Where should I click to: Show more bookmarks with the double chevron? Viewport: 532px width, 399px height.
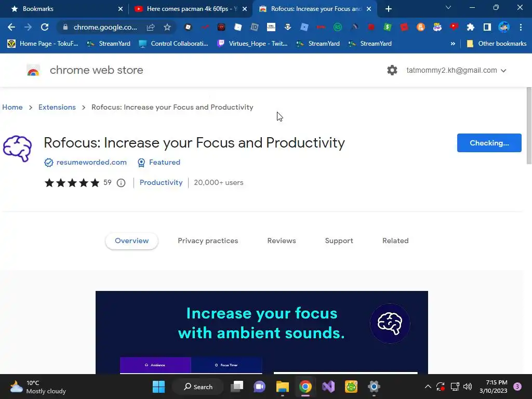click(x=453, y=44)
